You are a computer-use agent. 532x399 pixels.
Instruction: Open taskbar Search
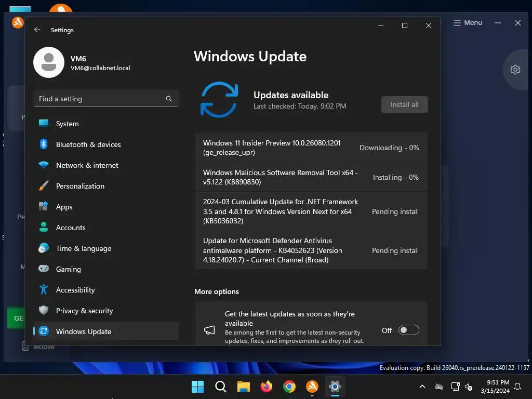point(220,387)
